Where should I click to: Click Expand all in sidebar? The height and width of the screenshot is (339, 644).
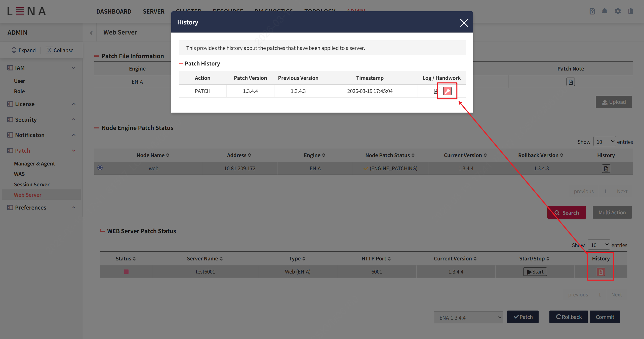click(x=23, y=50)
